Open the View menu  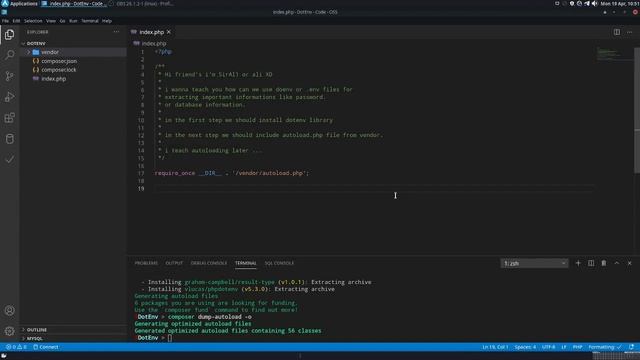[51, 21]
